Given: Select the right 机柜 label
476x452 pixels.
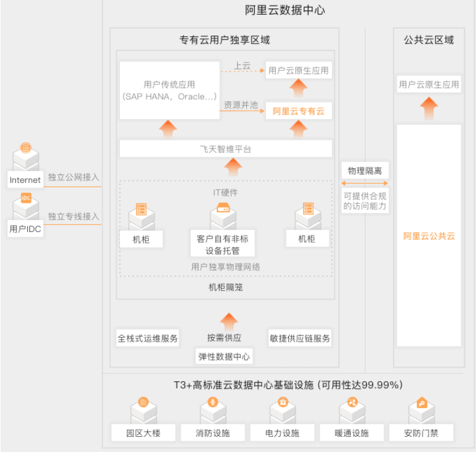Looking at the screenshot, I should coord(307,238).
